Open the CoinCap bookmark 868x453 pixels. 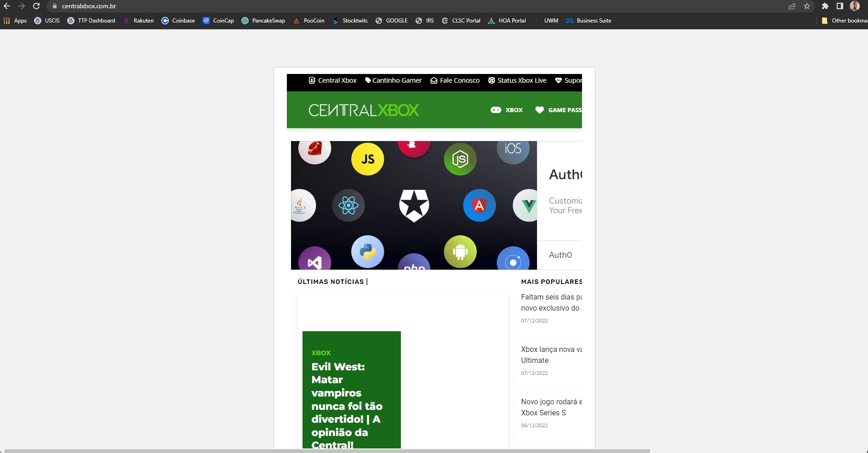(x=218, y=21)
